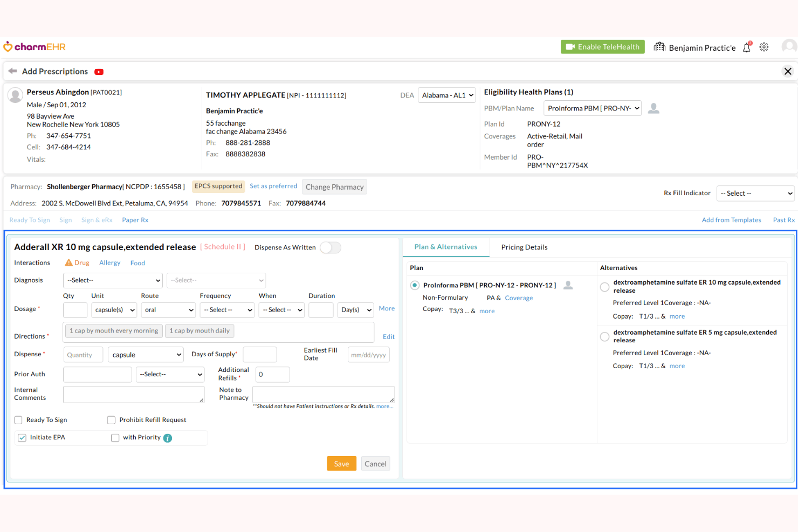This screenshot has width=798, height=532.
Task: Click the YouTube icon beside Add Prescriptions
Action: tap(99, 71)
